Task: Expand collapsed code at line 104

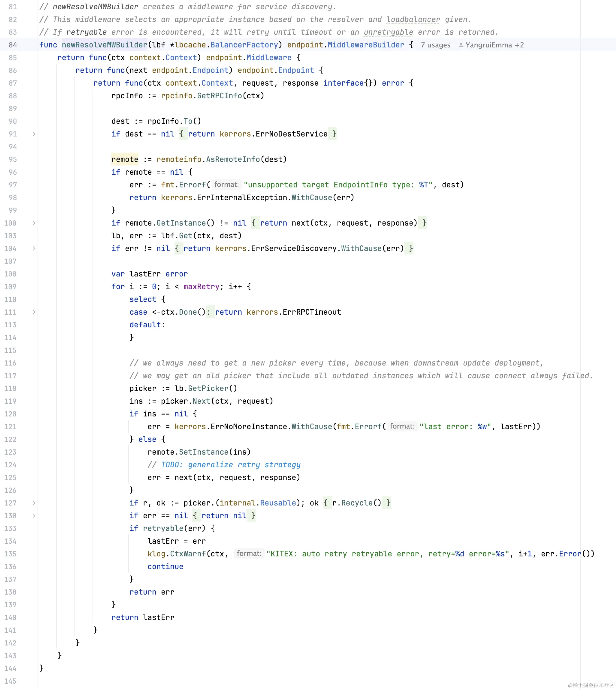Action: (x=34, y=248)
